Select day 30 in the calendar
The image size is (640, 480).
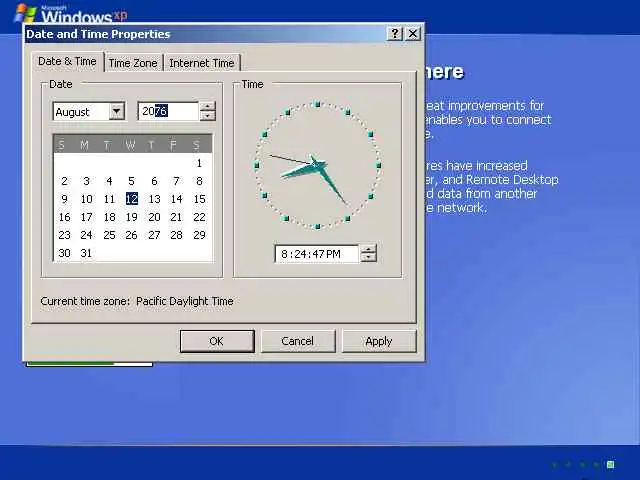[x=64, y=253]
